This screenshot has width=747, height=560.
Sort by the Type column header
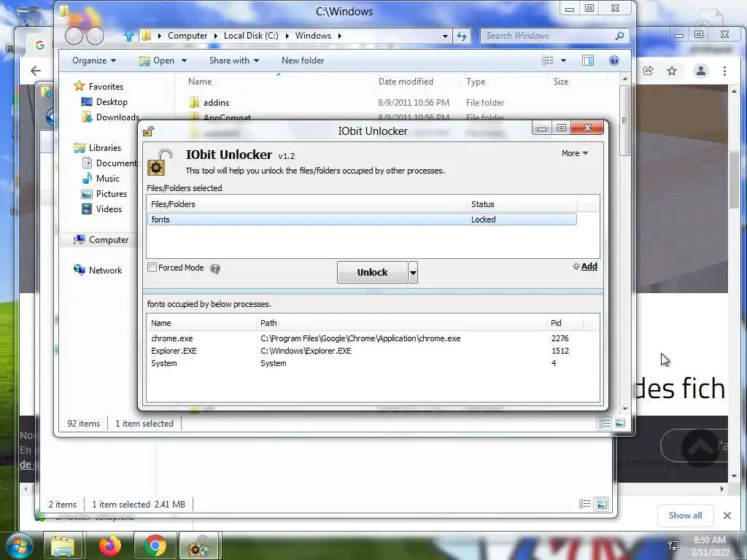click(476, 82)
